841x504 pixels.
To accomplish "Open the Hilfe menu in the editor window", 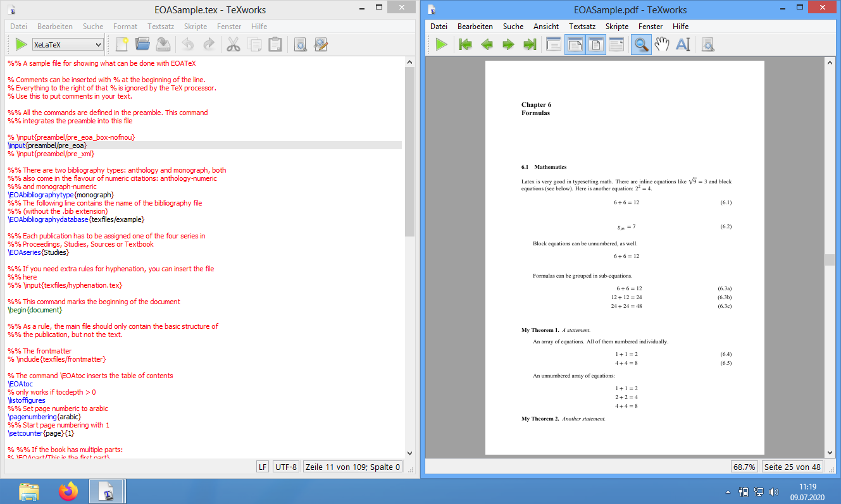I will click(259, 27).
